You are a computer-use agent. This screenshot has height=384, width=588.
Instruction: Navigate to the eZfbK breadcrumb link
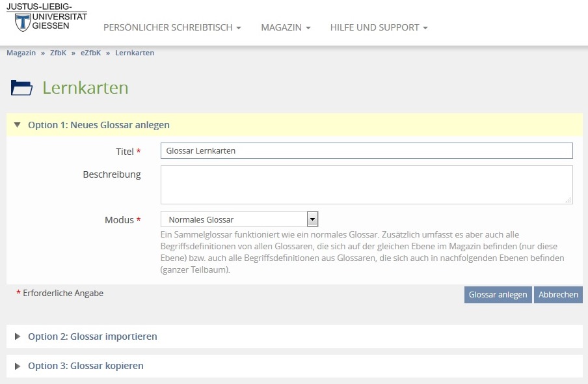(x=90, y=53)
